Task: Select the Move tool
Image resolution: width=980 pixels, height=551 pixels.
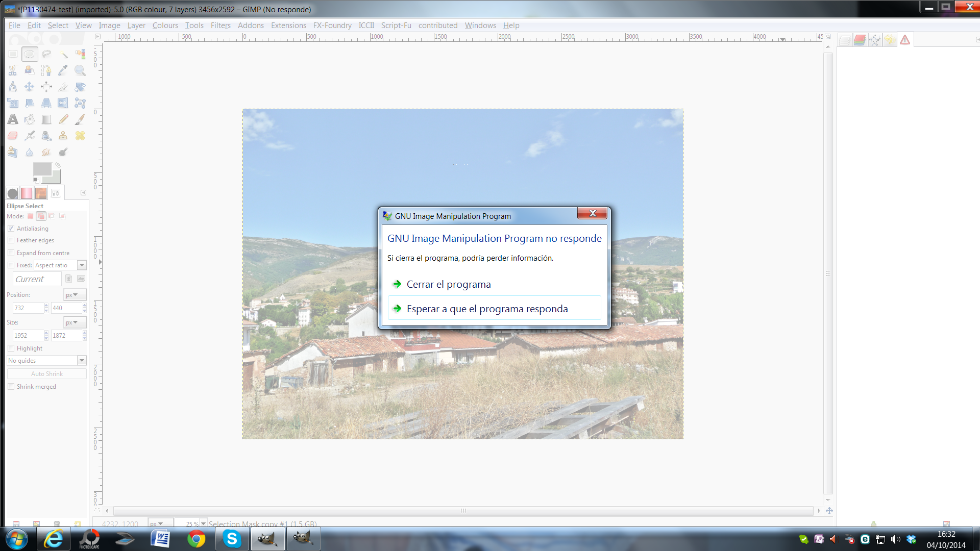Action: click(x=30, y=87)
